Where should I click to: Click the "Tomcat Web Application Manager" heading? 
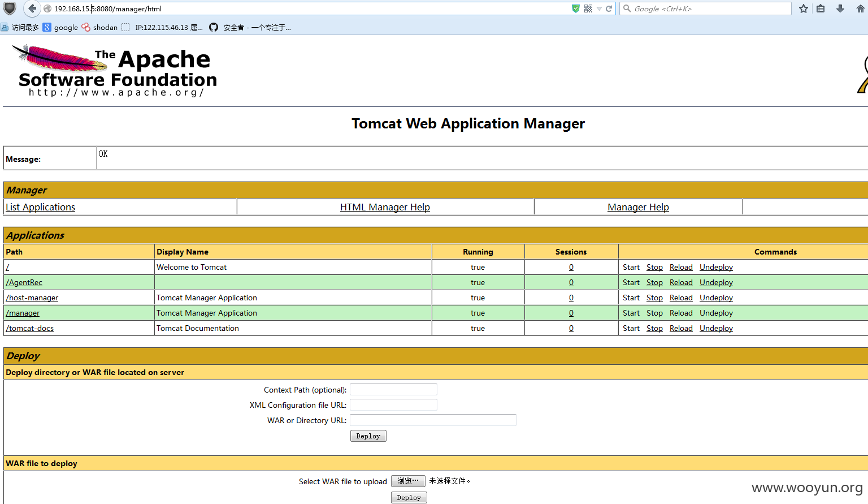point(468,124)
